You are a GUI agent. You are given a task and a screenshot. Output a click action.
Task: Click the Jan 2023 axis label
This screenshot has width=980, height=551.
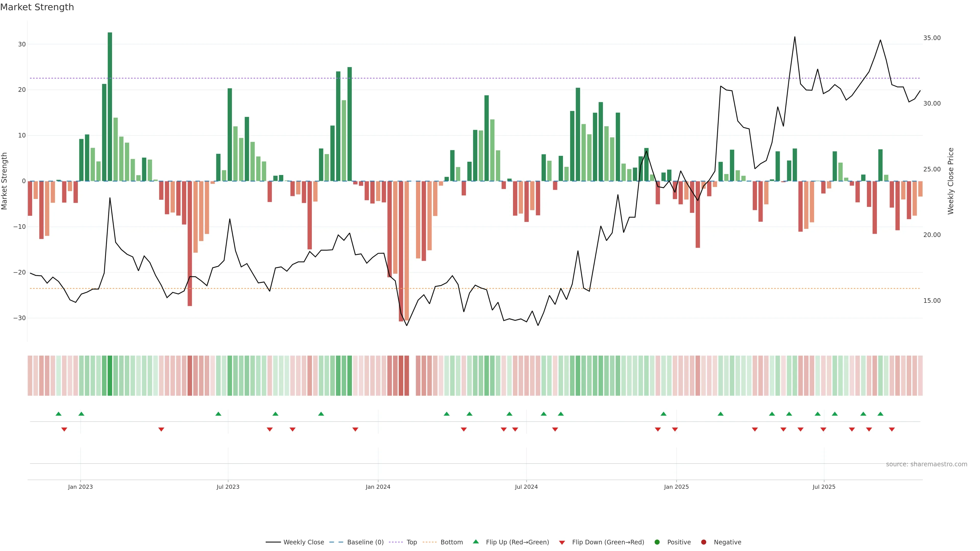(x=80, y=487)
